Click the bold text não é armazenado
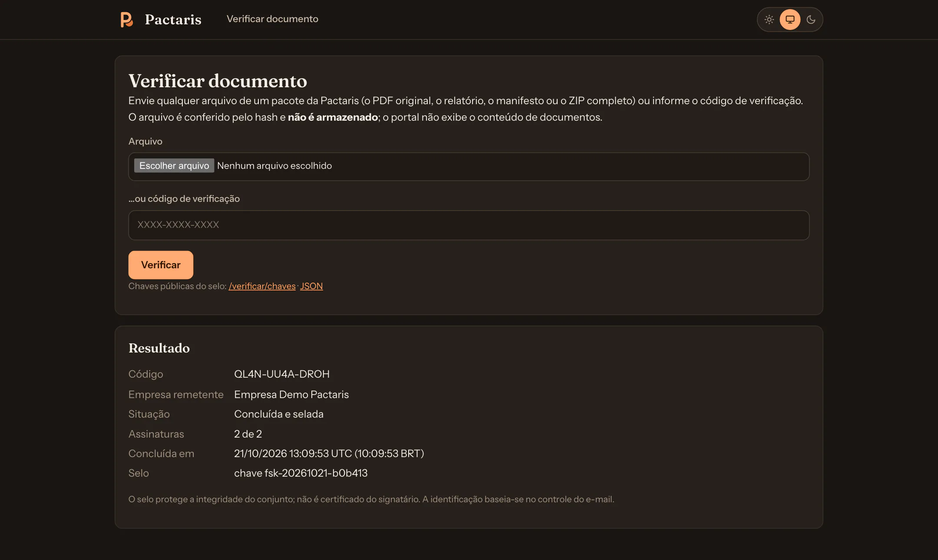Image resolution: width=938 pixels, height=560 pixels. click(333, 117)
